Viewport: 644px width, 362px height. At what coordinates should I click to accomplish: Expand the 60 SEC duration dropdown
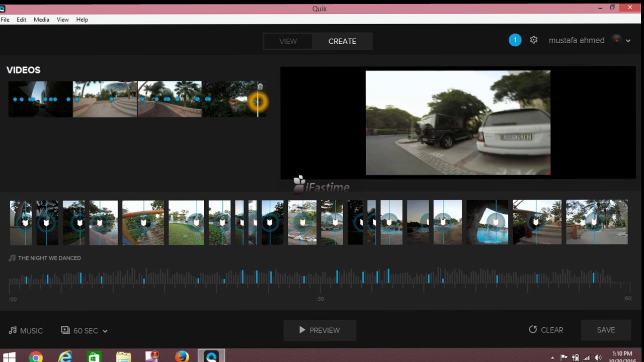click(x=105, y=331)
